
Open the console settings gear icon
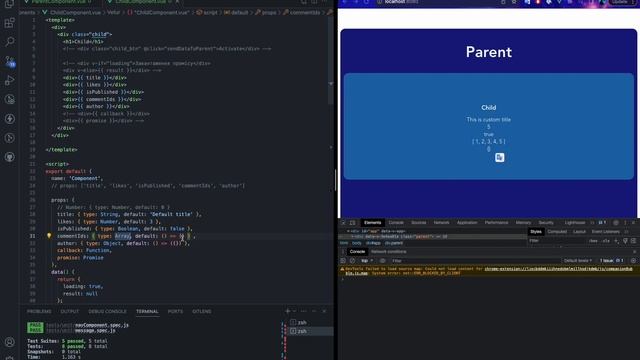pyautogui.click(x=633, y=260)
